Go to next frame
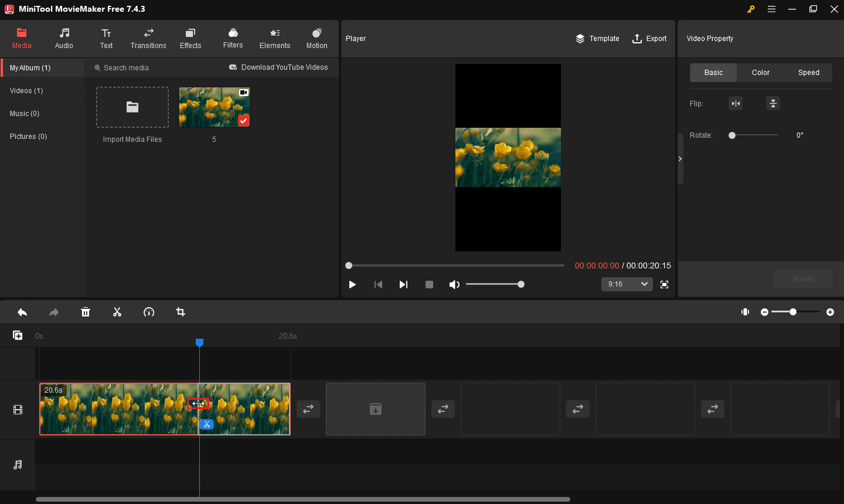The image size is (844, 504). [x=403, y=284]
